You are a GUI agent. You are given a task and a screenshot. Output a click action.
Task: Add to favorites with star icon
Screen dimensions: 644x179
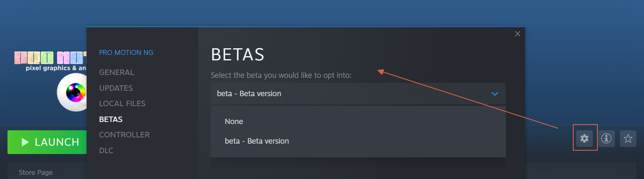[x=628, y=138]
